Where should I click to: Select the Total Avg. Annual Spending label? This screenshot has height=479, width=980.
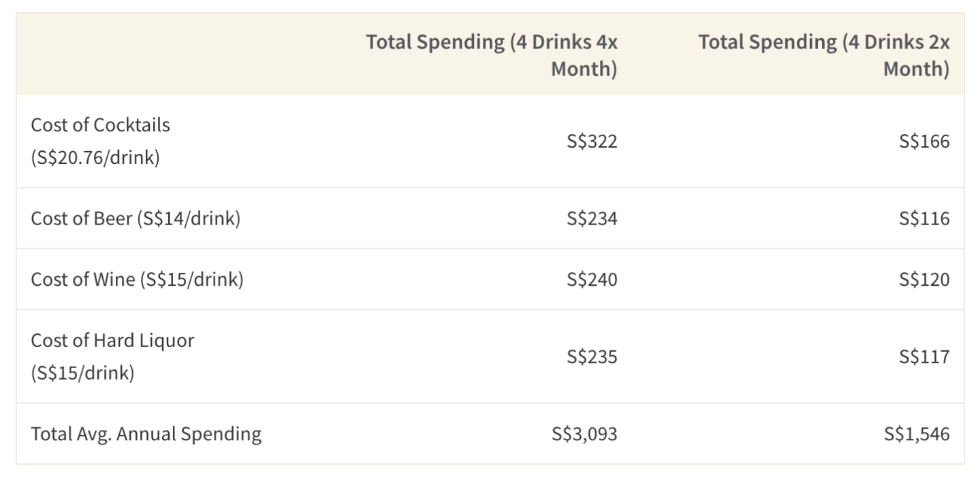point(146,433)
